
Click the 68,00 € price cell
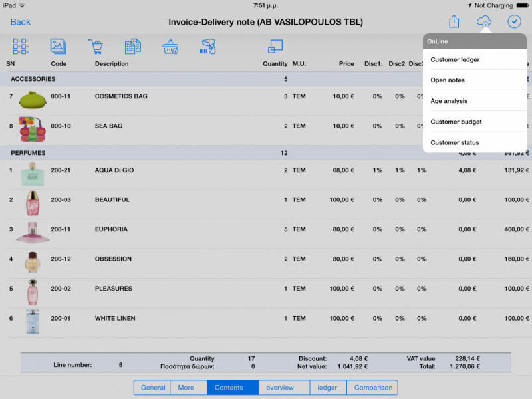343,170
